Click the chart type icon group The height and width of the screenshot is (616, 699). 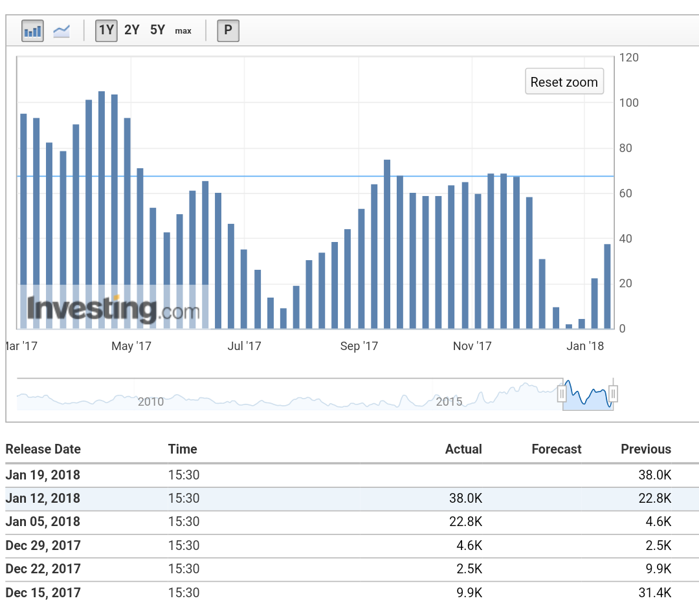(x=47, y=30)
